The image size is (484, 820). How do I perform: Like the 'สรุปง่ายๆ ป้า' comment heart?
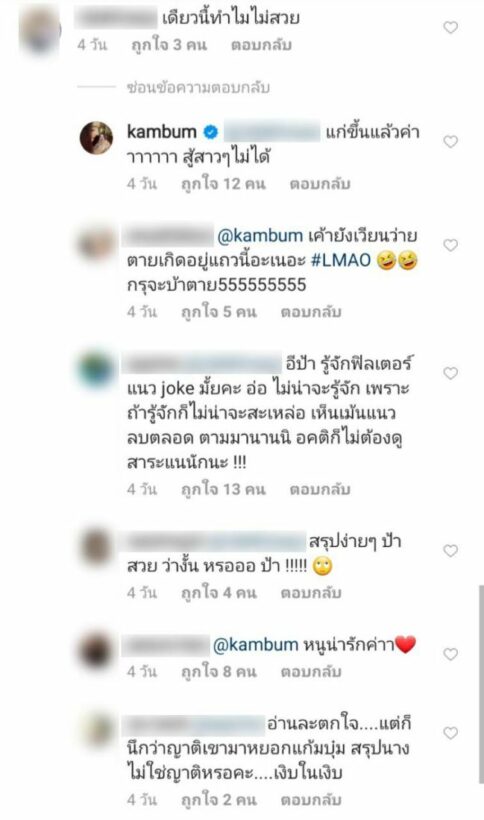pos(451,550)
